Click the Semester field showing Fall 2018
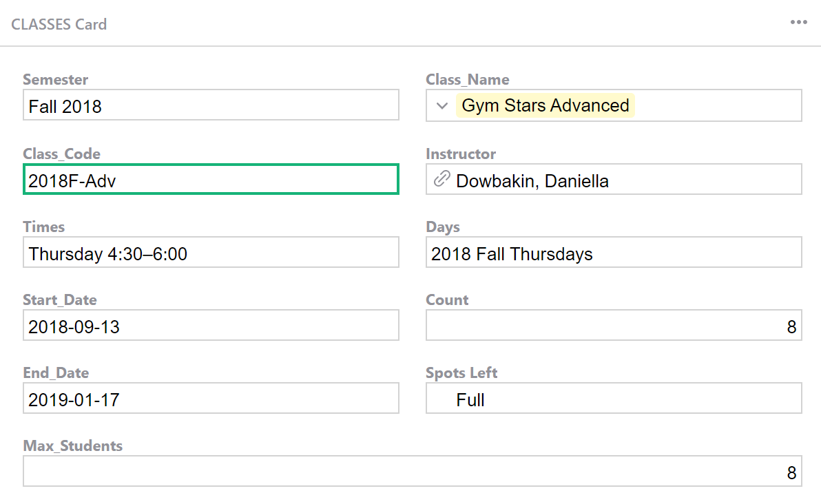Screen dimensions: 821x504 (x=211, y=105)
